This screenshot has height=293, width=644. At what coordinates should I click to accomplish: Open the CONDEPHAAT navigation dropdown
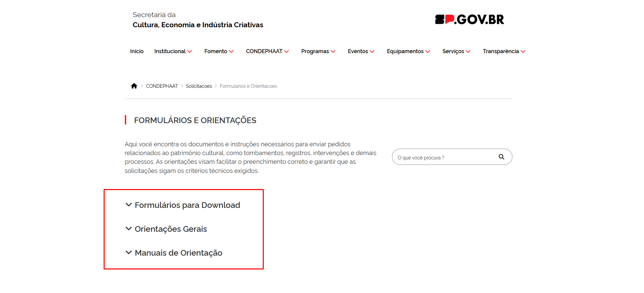[x=267, y=51]
